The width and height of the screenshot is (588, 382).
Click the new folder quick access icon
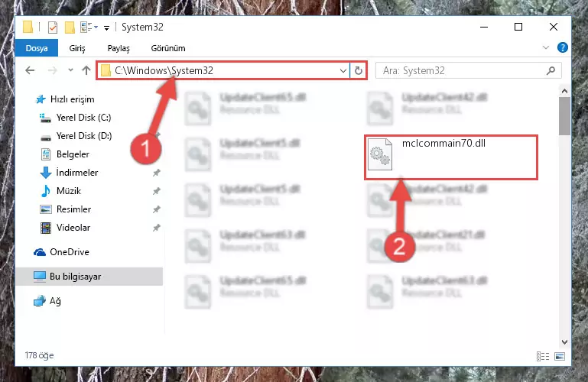[x=70, y=28]
